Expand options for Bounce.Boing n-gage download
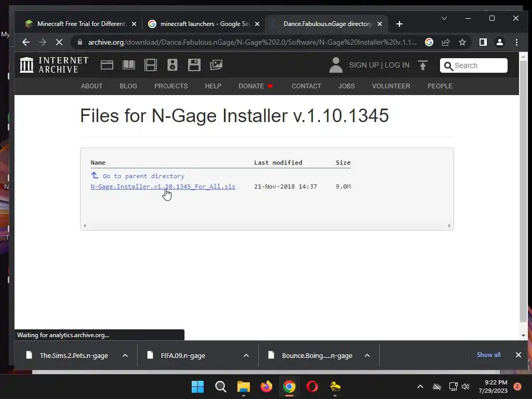Viewport: 532px width, 399px height. click(x=367, y=355)
